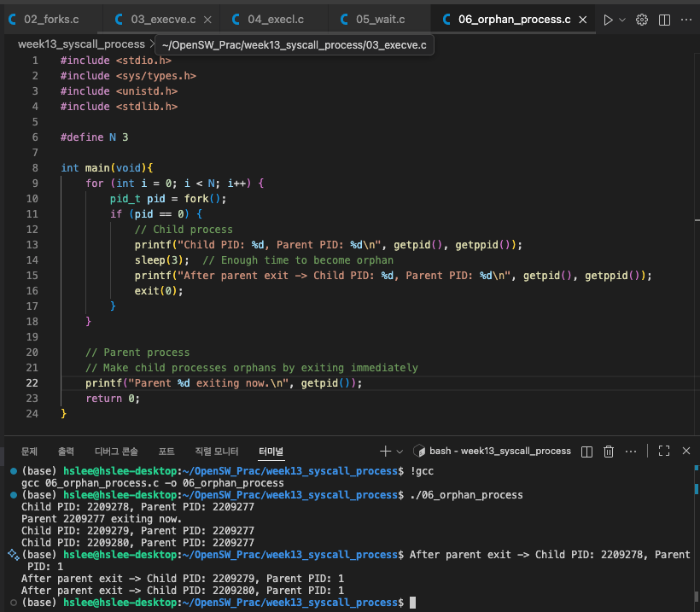The image size is (700, 612).
Task: Select the bash - week13_syscall_process terminal label
Action: point(499,451)
